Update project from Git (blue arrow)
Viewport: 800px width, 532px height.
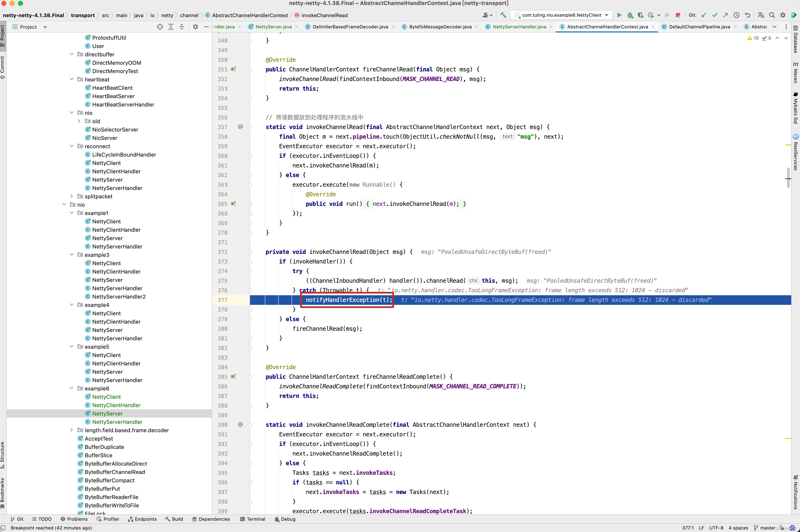tap(704, 15)
